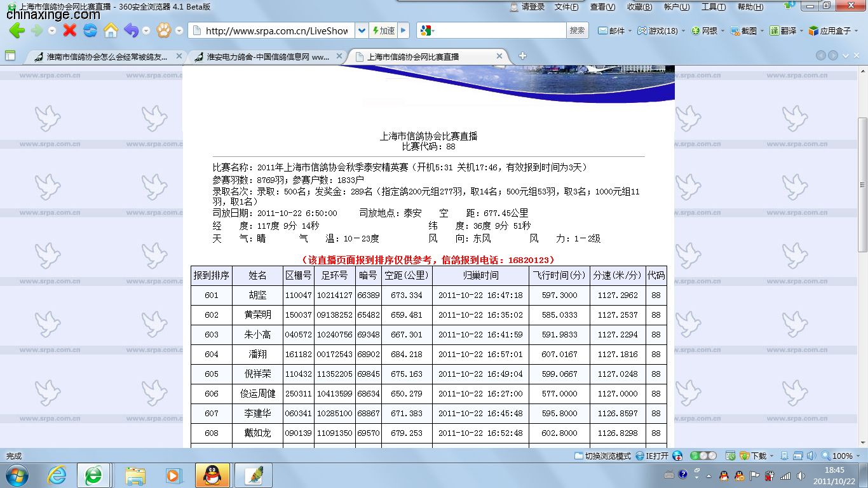Expand the 网银 dropdown arrow
Viewport: 868px width, 488px height.
(722, 30)
